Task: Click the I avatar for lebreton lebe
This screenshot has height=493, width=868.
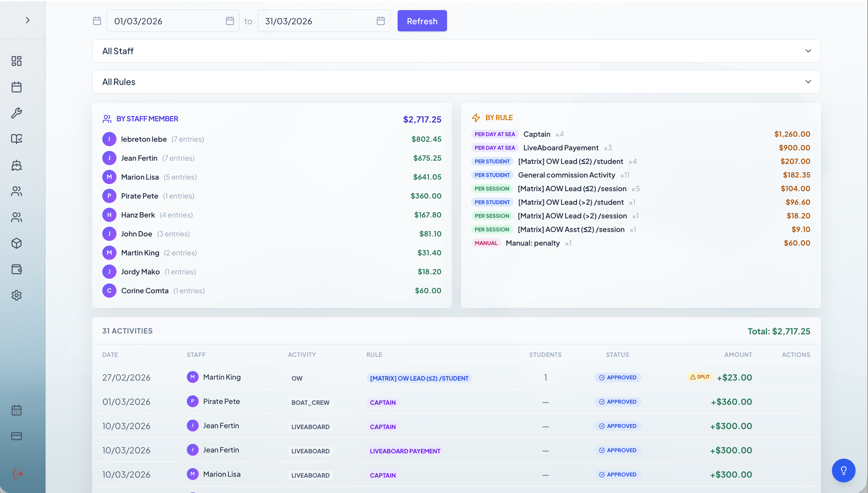Action: point(109,139)
